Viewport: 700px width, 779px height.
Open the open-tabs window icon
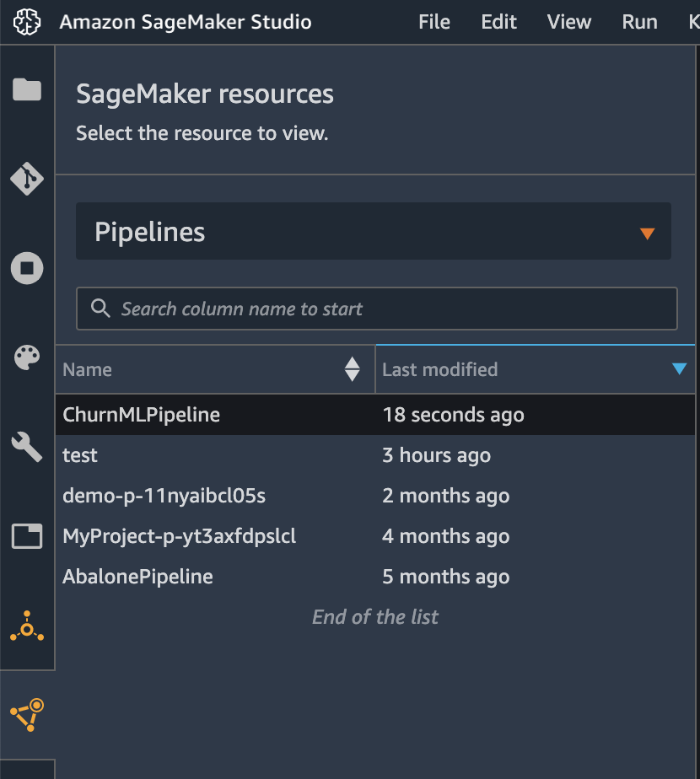[x=27, y=536]
